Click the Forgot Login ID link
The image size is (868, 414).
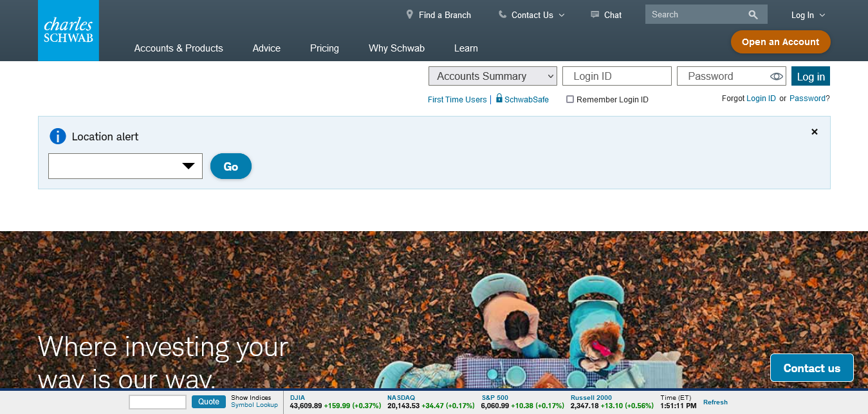point(761,99)
